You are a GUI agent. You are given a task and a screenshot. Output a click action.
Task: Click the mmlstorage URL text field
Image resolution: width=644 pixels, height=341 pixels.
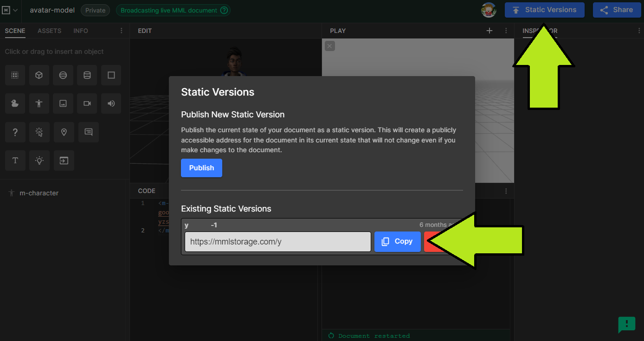pos(277,242)
